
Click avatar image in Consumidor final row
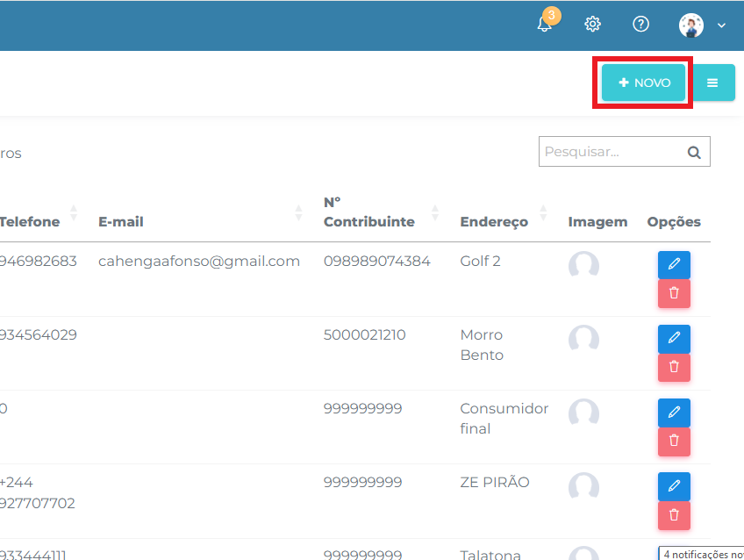583,412
